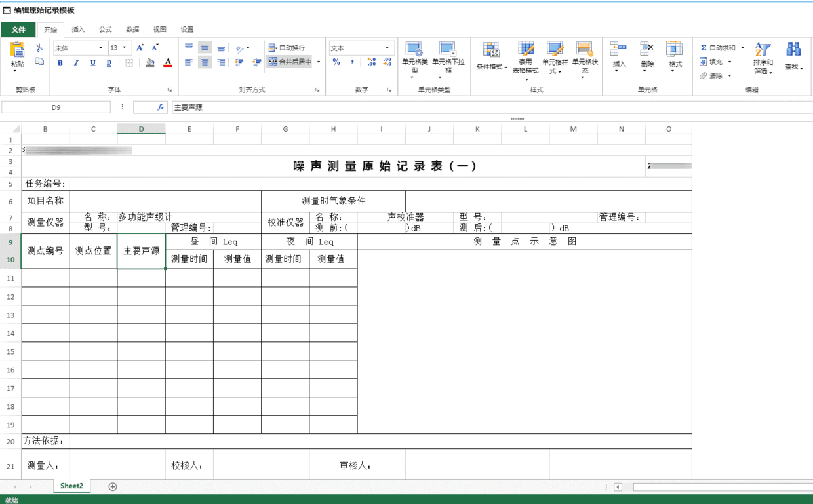The height and width of the screenshot is (504, 813).
Task: Open the 查找 find binoculars menu
Action: coord(794,57)
